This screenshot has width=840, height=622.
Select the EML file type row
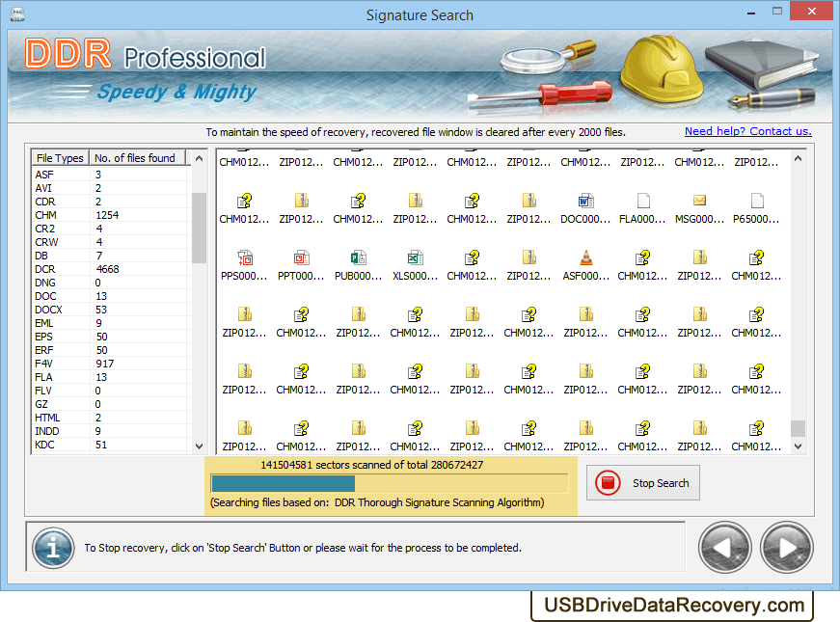click(x=112, y=323)
